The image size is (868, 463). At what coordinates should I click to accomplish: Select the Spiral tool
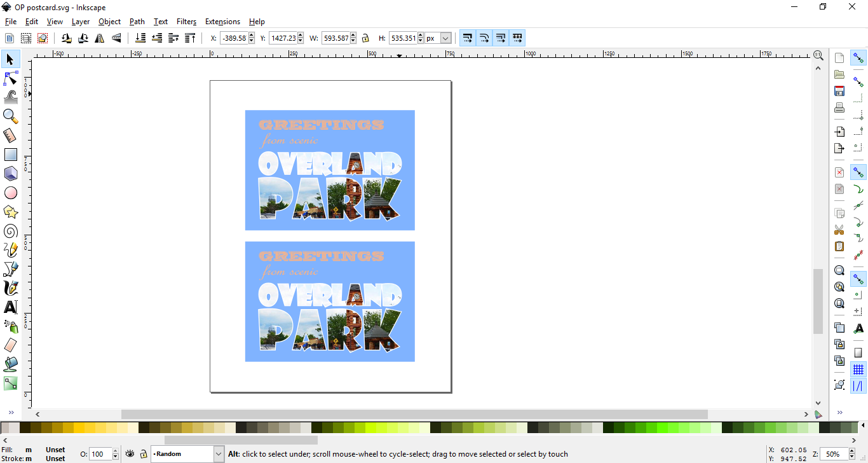(x=10, y=230)
